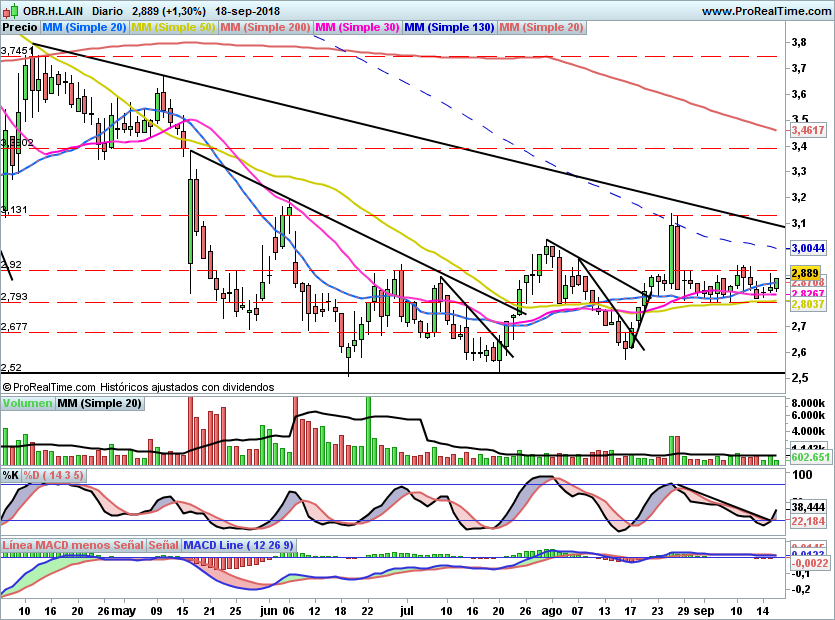Open the MM (Simple 130) indicator settings
This screenshot has width=835, height=620.
coord(449,27)
